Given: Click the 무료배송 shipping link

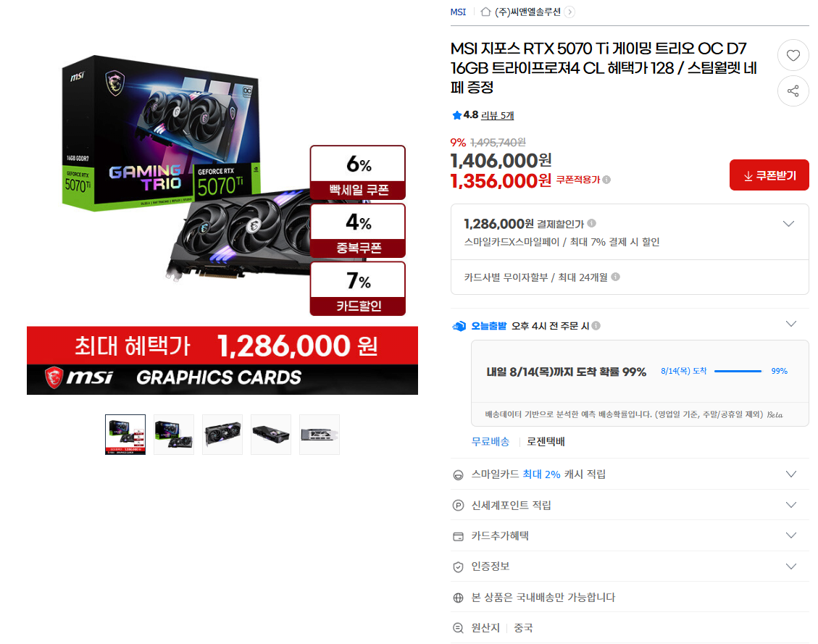Looking at the screenshot, I should pos(490,442).
